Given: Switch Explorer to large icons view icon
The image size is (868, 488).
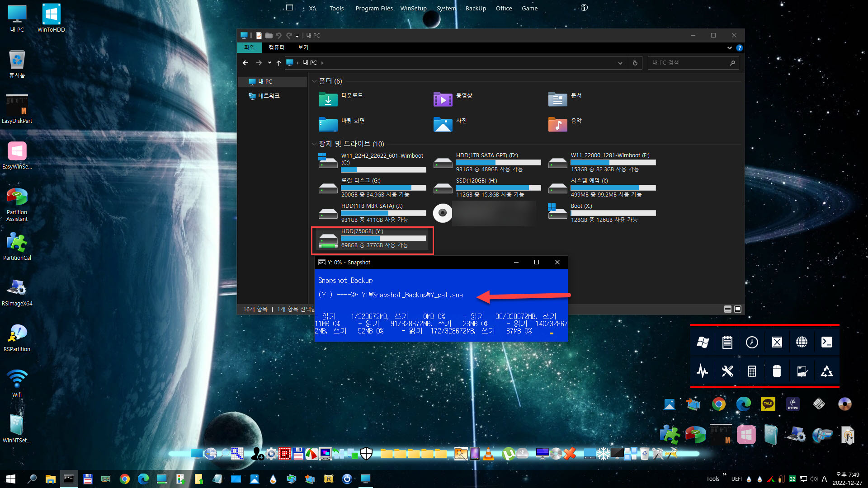Looking at the screenshot, I should 738,309.
